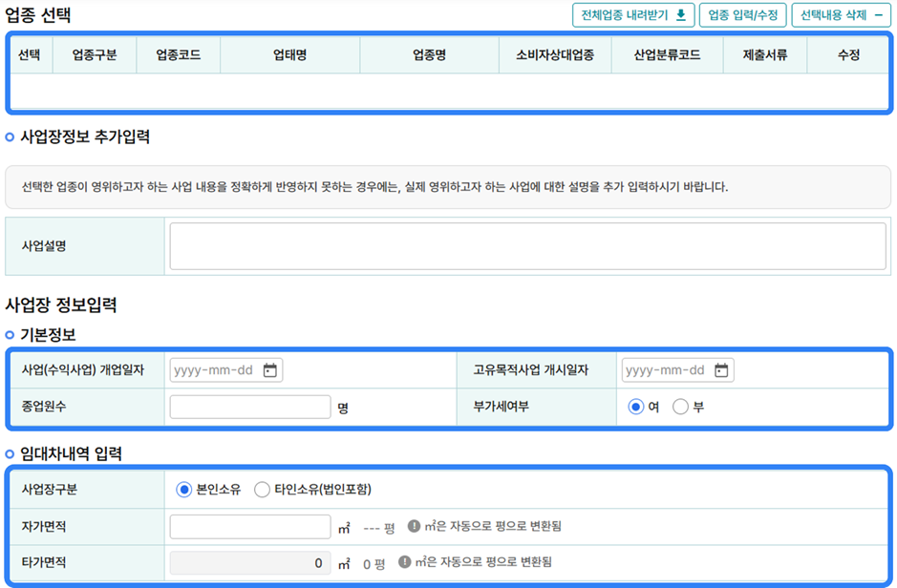The width and height of the screenshot is (897, 588).
Task: Click the 종업원수 input field
Action: (x=250, y=407)
